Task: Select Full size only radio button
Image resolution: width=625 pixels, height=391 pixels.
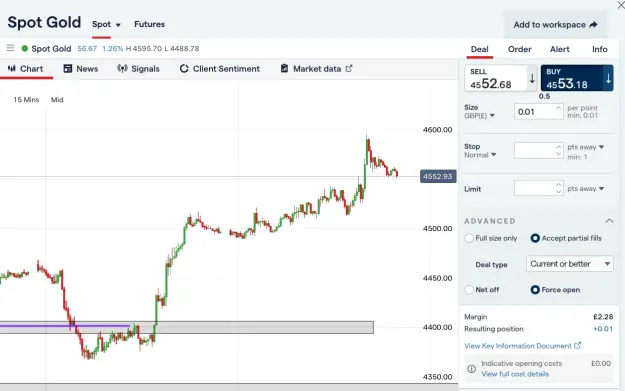Action: (469, 238)
